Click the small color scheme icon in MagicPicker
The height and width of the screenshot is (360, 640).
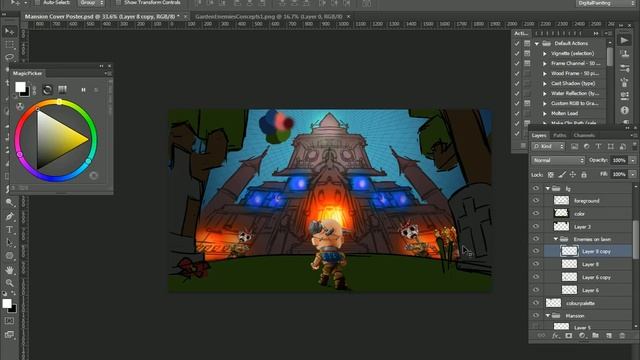(x=20, y=107)
